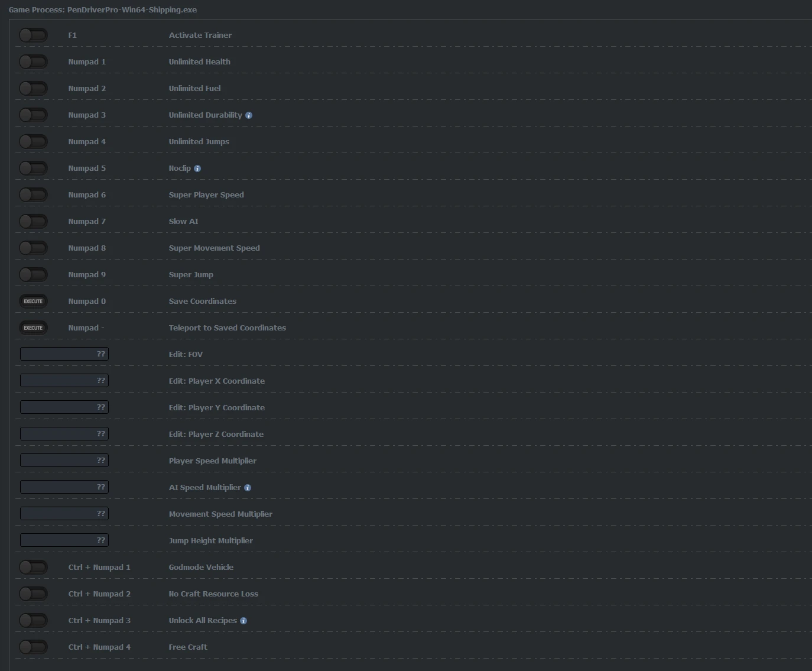Enable the Slow AI toggle
812x671 pixels.
coord(33,222)
